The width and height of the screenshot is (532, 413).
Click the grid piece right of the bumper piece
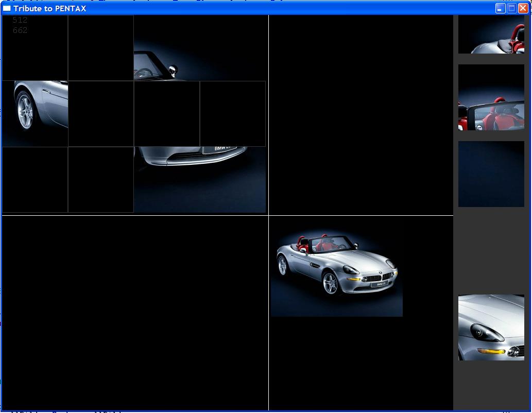(x=233, y=180)
